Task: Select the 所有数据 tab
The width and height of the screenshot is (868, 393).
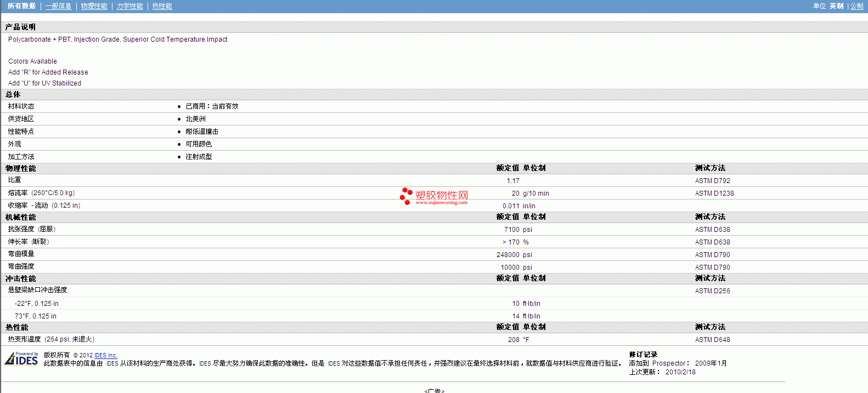Action: point(21,6)
